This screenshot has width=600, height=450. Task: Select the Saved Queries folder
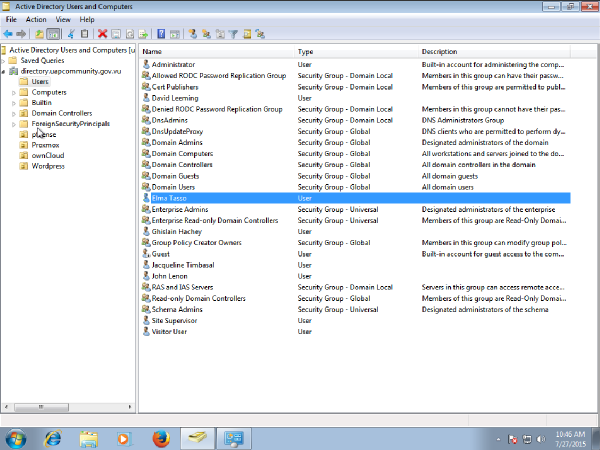click(x=42, y=60)
